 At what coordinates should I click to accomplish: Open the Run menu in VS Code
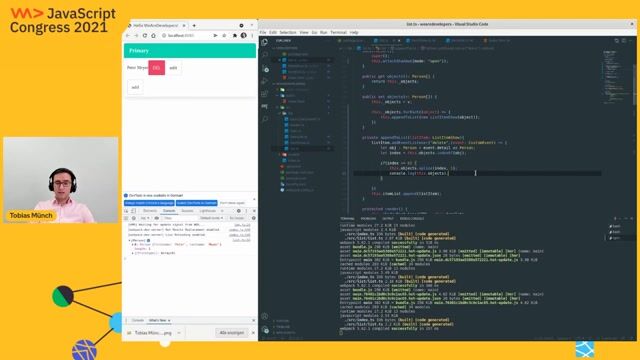tap(324, 32)
